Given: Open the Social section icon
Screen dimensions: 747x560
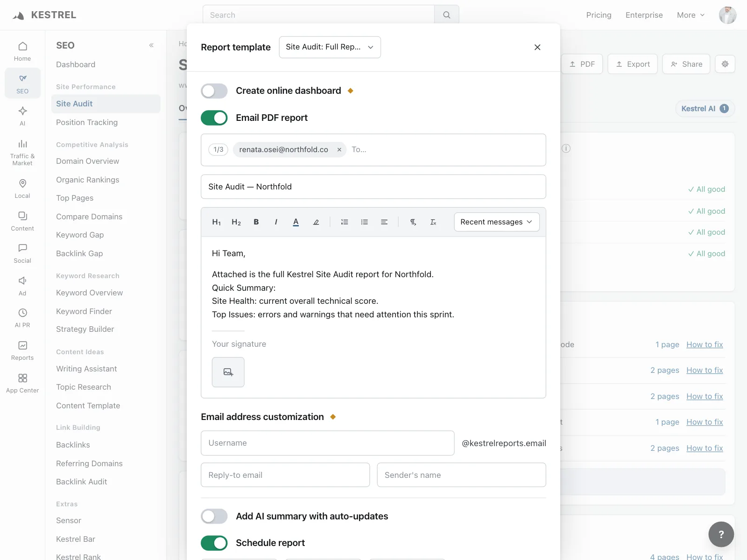Looking at the screenshot, I should click(22, 253).
